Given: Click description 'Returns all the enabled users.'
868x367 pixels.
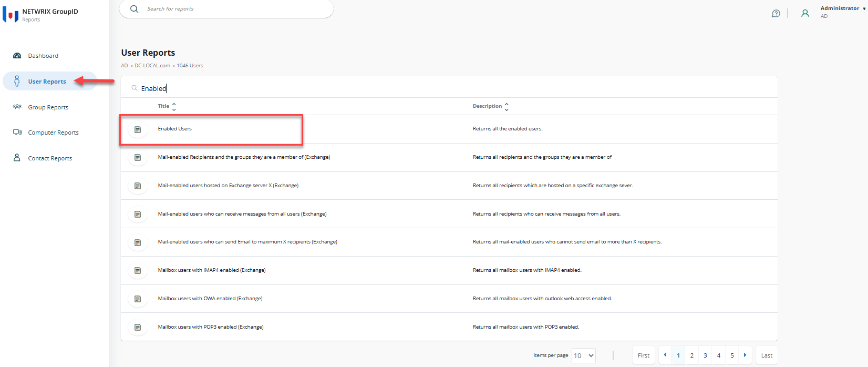Looking at the screenshot, I should click(x=508, y=129).
